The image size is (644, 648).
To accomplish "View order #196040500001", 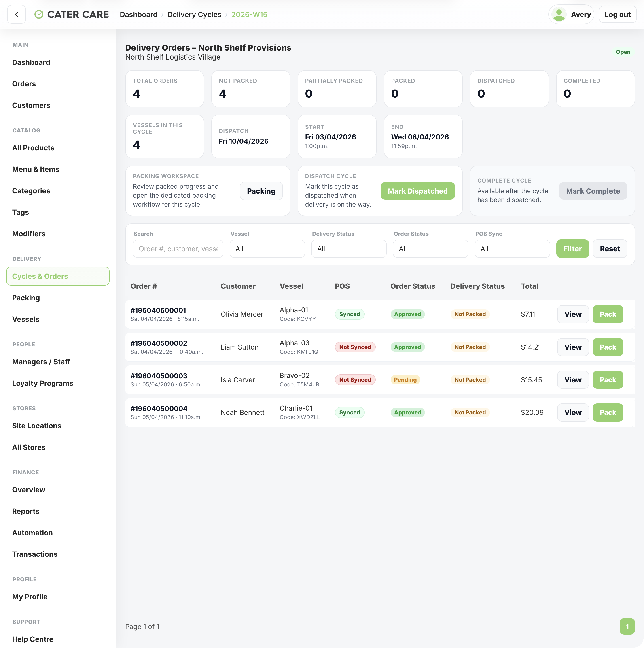I will tap(573, 314).
